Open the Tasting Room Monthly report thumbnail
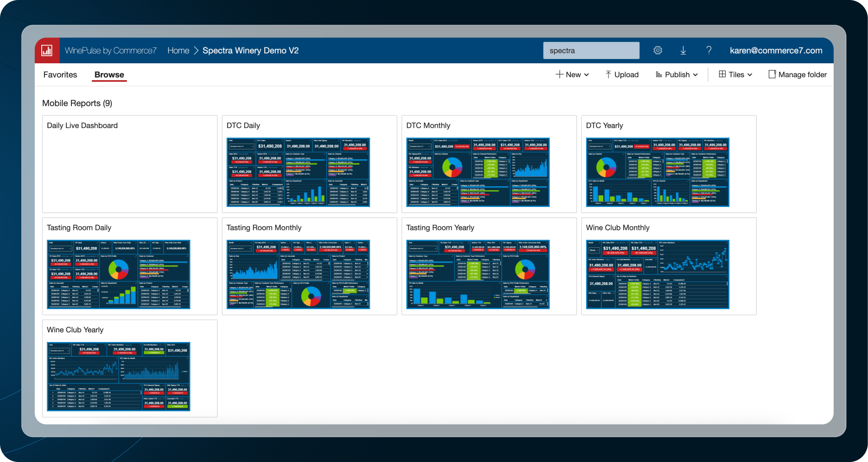868x462 pixels. pos(298,274)
